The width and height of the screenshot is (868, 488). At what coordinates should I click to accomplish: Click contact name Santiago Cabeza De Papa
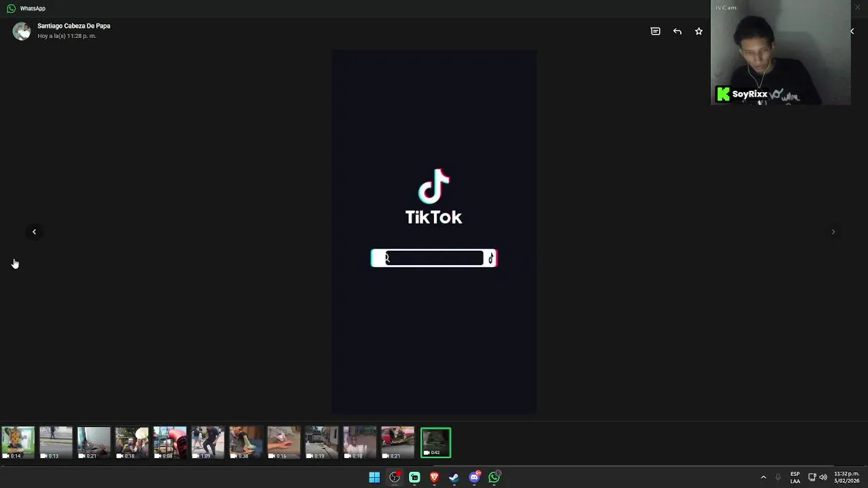tap(74, 26)
